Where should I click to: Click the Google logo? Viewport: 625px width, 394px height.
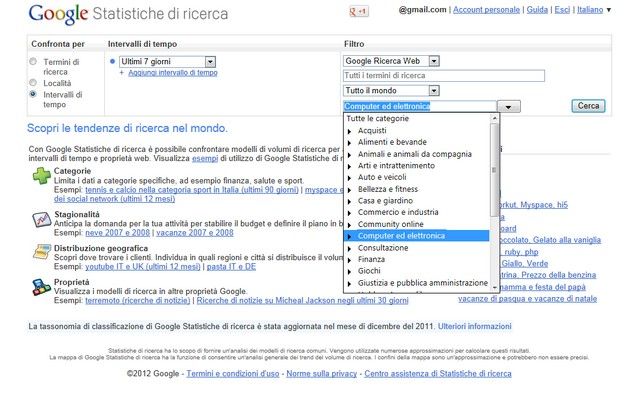(58, 14)
